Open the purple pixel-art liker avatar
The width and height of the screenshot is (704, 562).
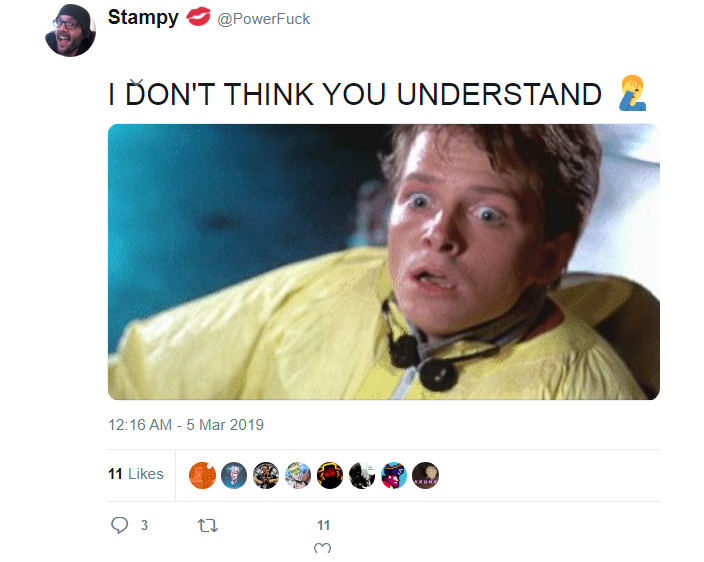click(x=394, y=475)
